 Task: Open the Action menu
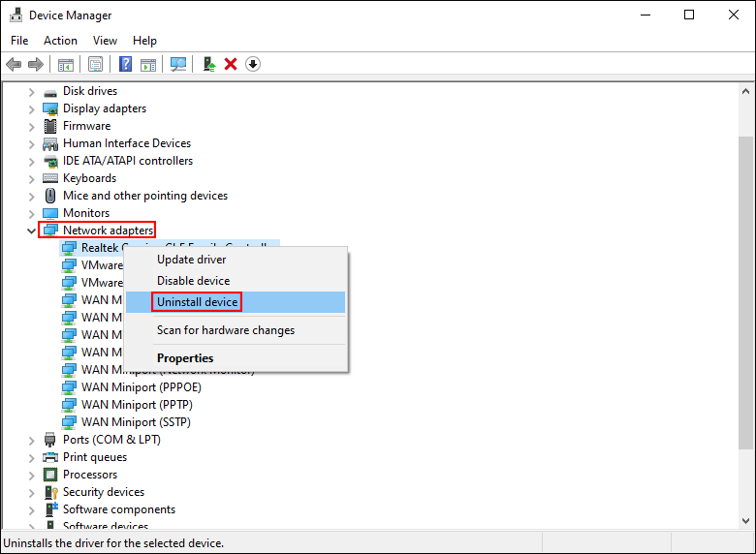coord(60,41)
